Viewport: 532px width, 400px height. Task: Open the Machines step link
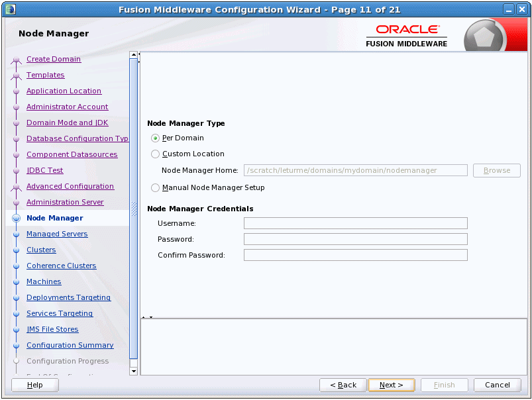44,282
